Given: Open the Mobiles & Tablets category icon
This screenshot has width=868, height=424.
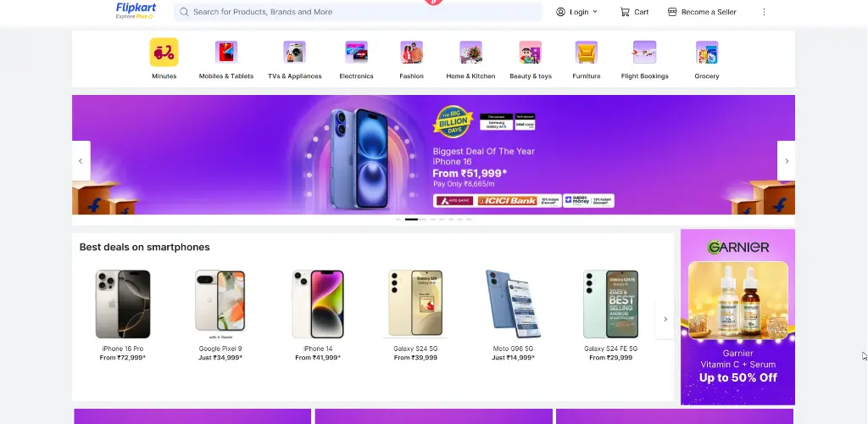Looking at the screenshot, I should tap(225, 52).
